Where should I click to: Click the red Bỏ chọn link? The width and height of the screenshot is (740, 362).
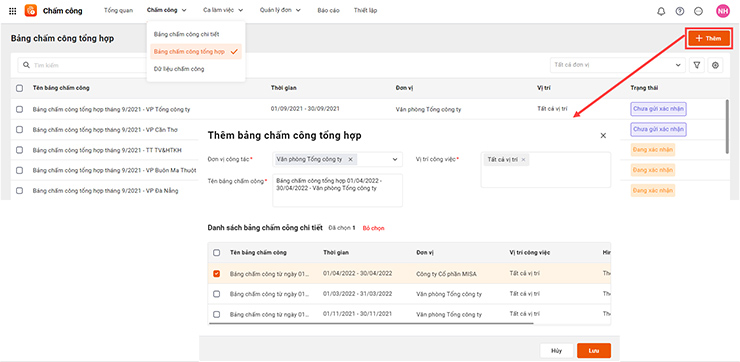coord(373,228)
